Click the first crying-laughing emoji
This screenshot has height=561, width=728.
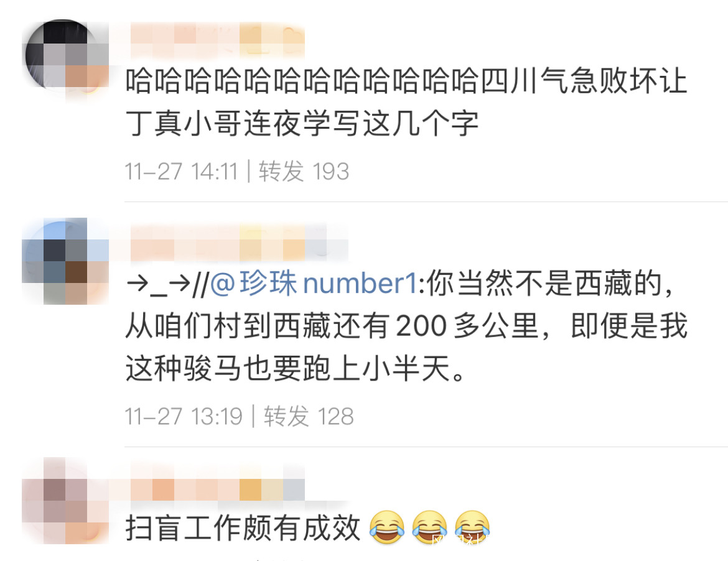[x=387, y=527]
